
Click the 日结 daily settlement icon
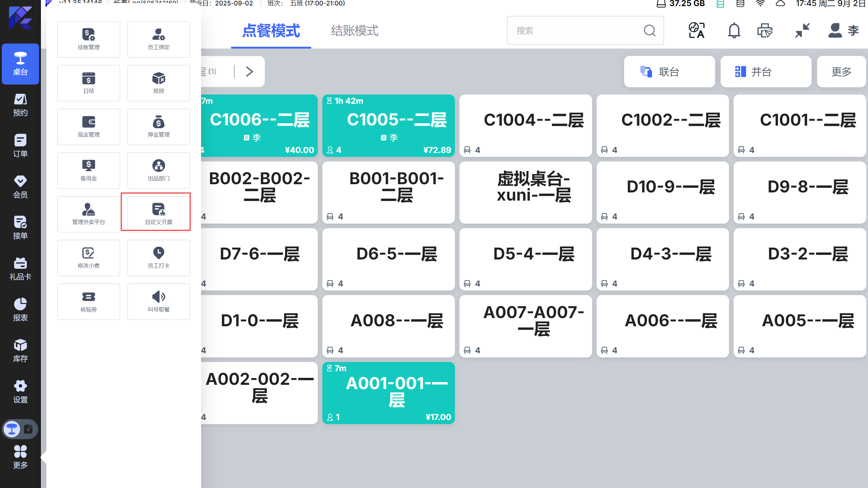coord(88,83)
